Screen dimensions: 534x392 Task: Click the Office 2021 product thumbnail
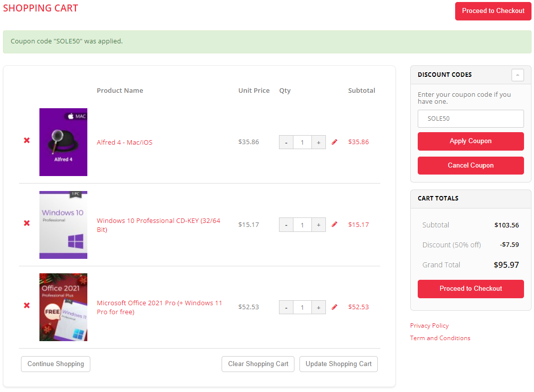coord(63,307)
